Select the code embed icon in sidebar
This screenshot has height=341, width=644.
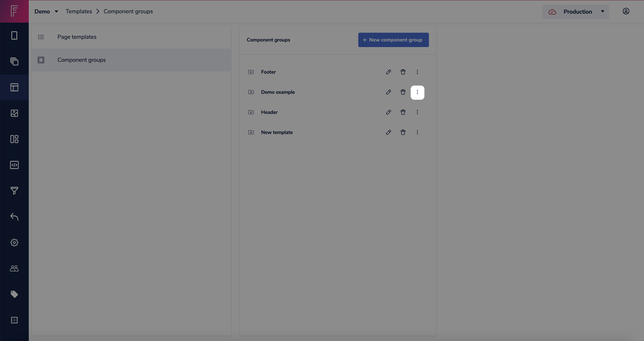tap(14, 165)
